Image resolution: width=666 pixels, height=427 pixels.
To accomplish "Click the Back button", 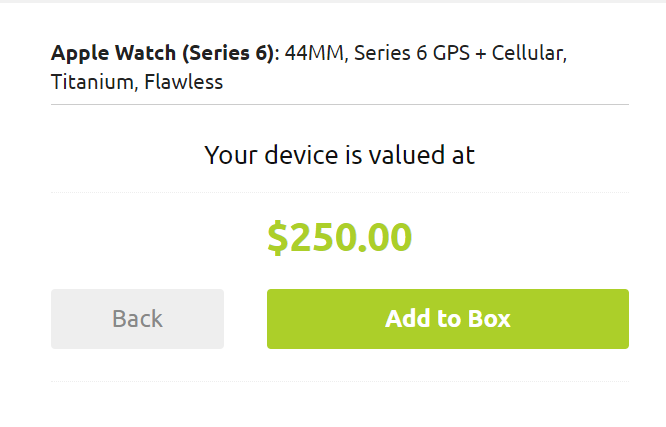I will pyautogui.click(x=137, y=319).
